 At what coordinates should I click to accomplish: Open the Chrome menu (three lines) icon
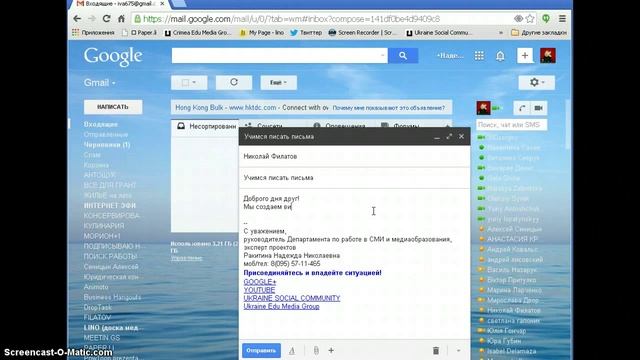(x=562, y=19)
